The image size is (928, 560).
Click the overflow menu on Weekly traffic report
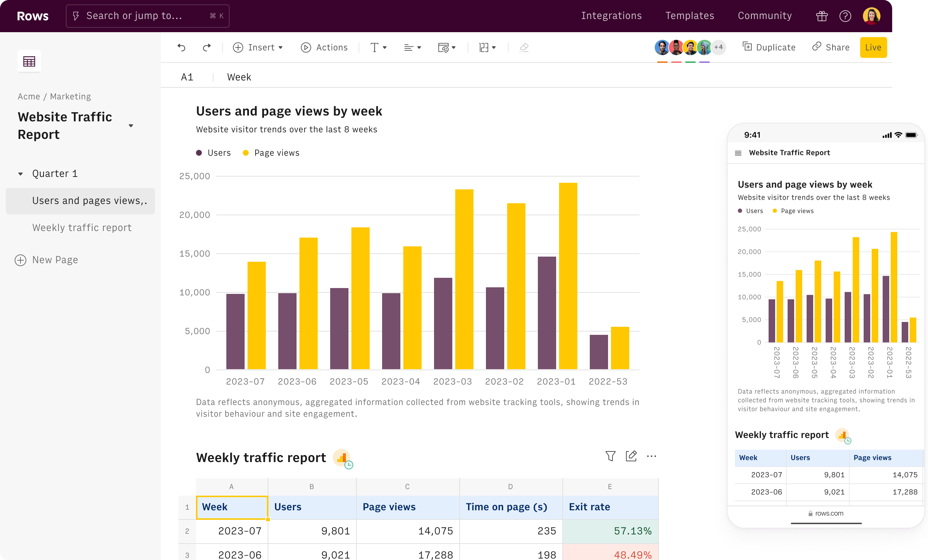652,457
